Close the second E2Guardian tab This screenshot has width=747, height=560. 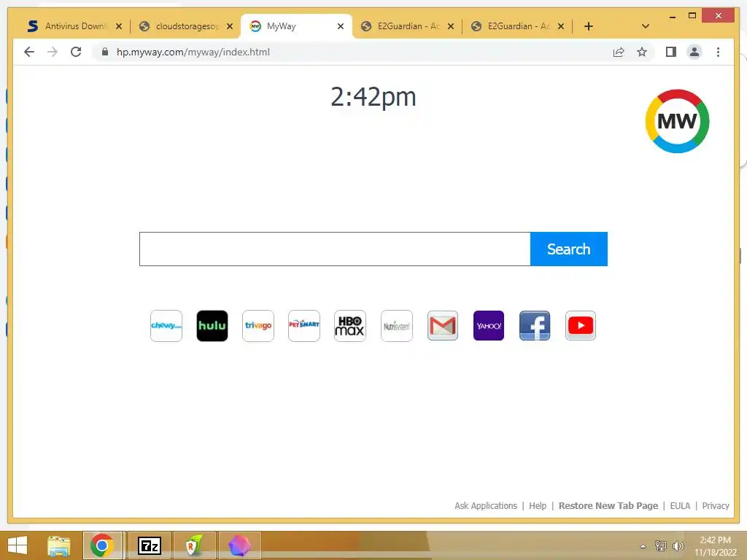(561, 26)
